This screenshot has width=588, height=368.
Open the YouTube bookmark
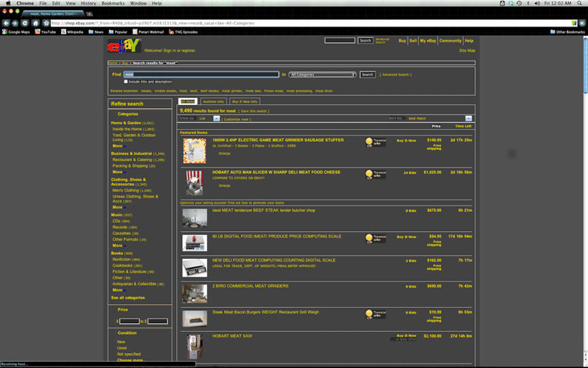point(46,32)
